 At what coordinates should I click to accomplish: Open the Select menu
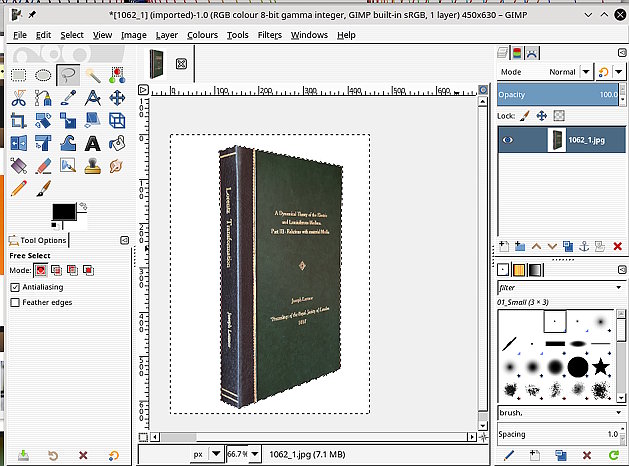pos(72,35)
